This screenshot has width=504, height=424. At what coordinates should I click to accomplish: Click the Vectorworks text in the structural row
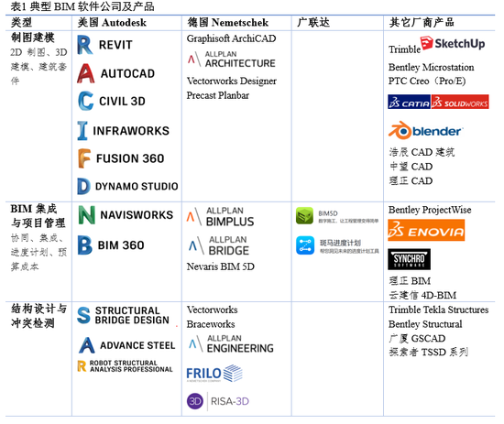pyautogui.click(x=213, y=310)
